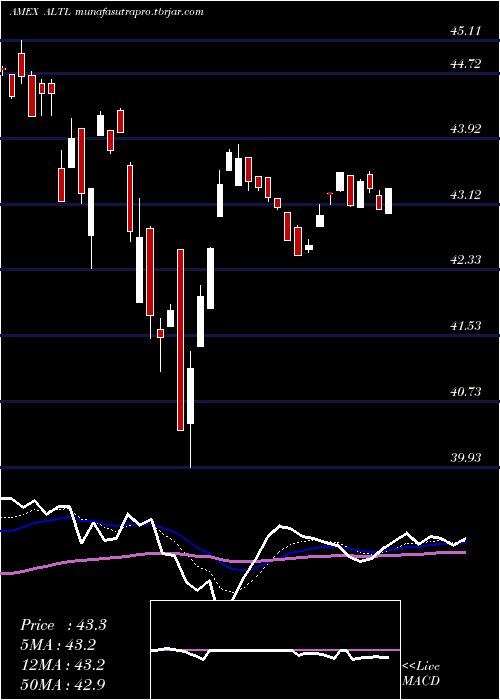Click the last white candlestick on the right
The image size is (500, 700).
click(x=388, y=201)
